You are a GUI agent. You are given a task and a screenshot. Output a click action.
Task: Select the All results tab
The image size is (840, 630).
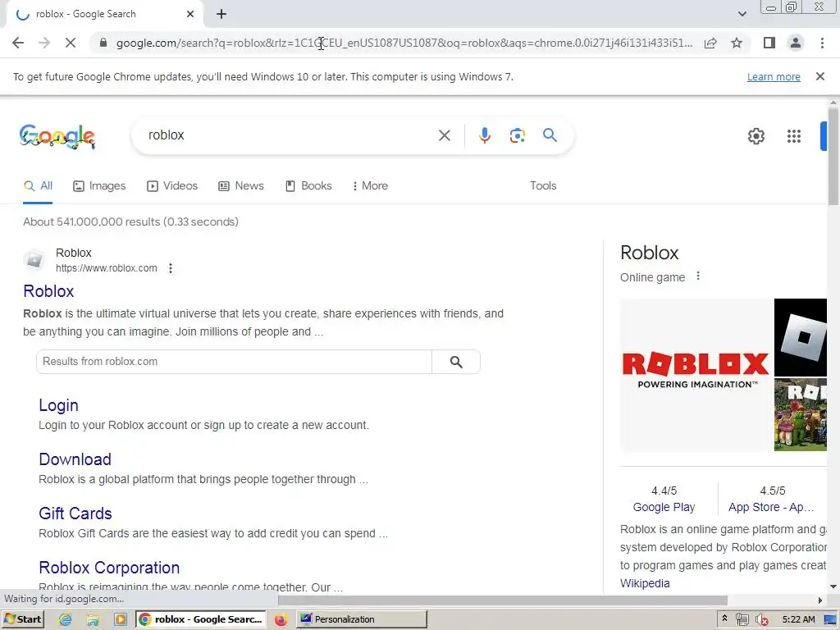tap(38, 186)
